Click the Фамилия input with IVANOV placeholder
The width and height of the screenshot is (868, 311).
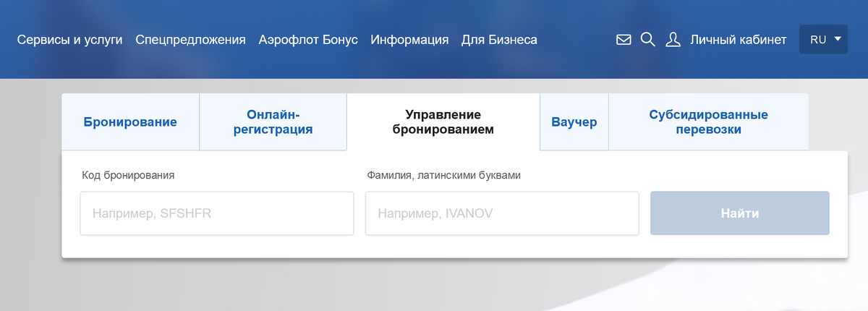(501, 213)
